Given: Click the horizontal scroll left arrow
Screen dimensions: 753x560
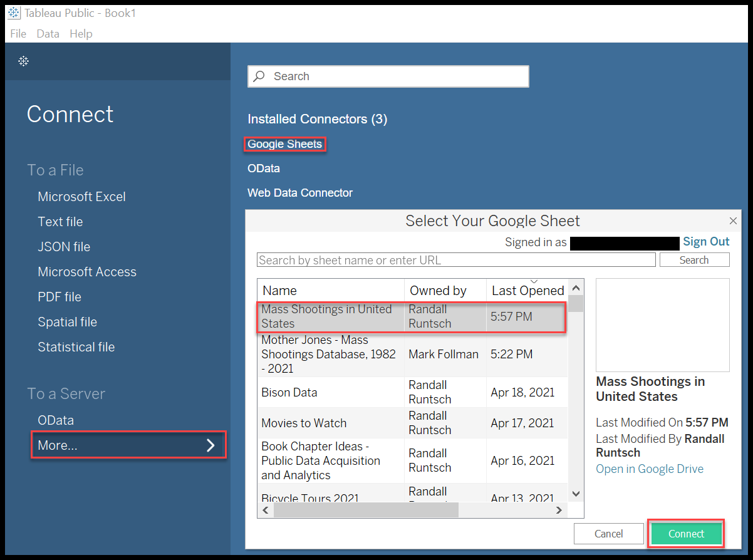Looking at the screenshot, I should tap(266, 511).
